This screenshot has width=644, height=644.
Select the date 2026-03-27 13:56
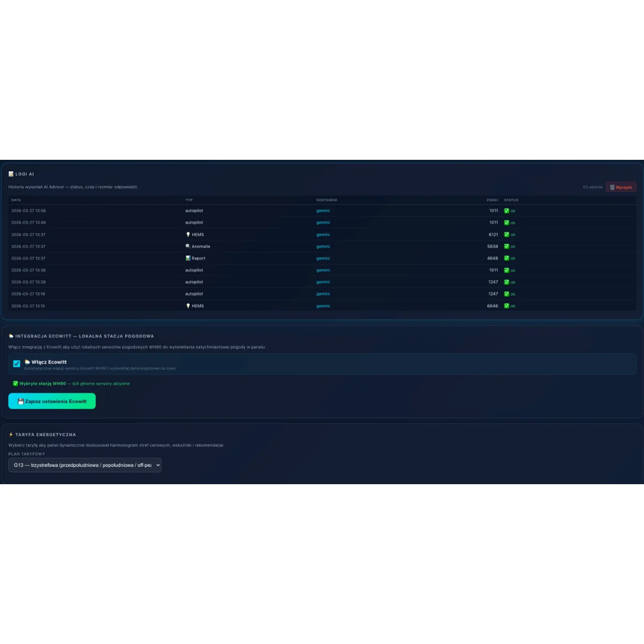coord(29,210)
